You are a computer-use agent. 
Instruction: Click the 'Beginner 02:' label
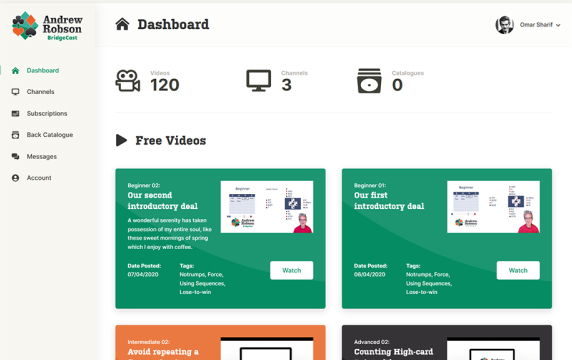tap(144, 185)
